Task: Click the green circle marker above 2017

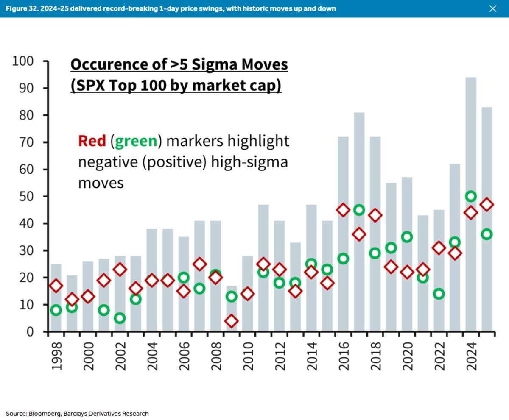Action: click(x=359, y=209)
